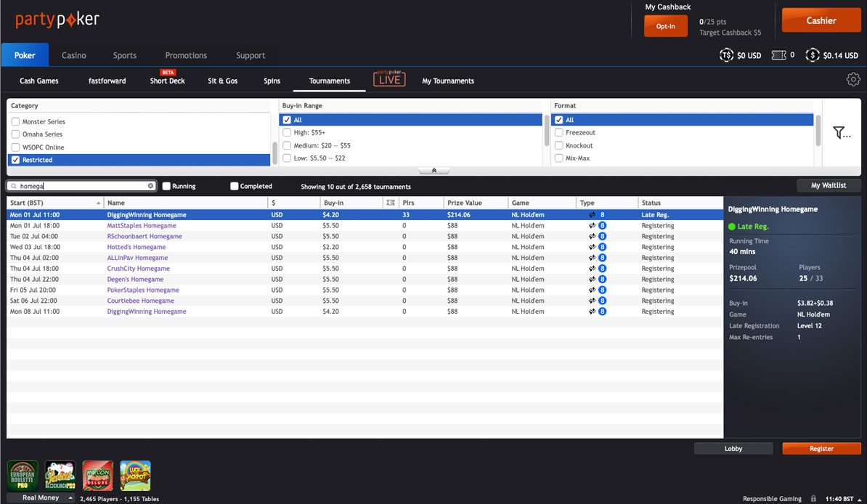Launch European Roulette Pro game
This screenshot has width=867, height=504.
tap(23, 475)
